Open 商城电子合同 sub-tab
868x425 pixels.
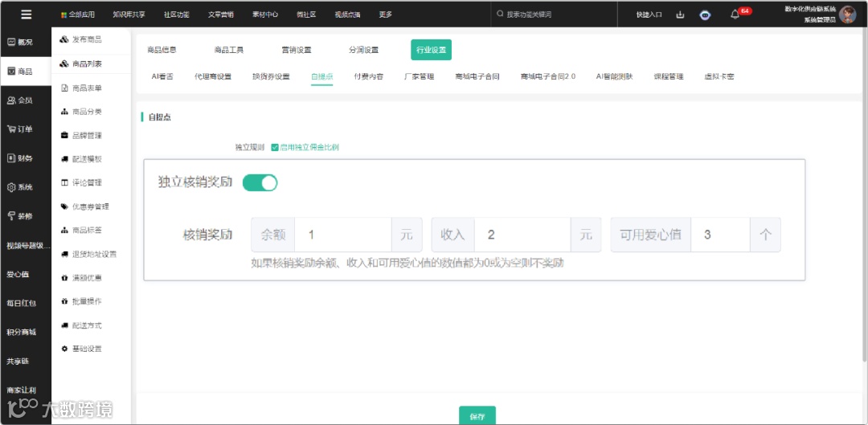click(x=477, y=77)
